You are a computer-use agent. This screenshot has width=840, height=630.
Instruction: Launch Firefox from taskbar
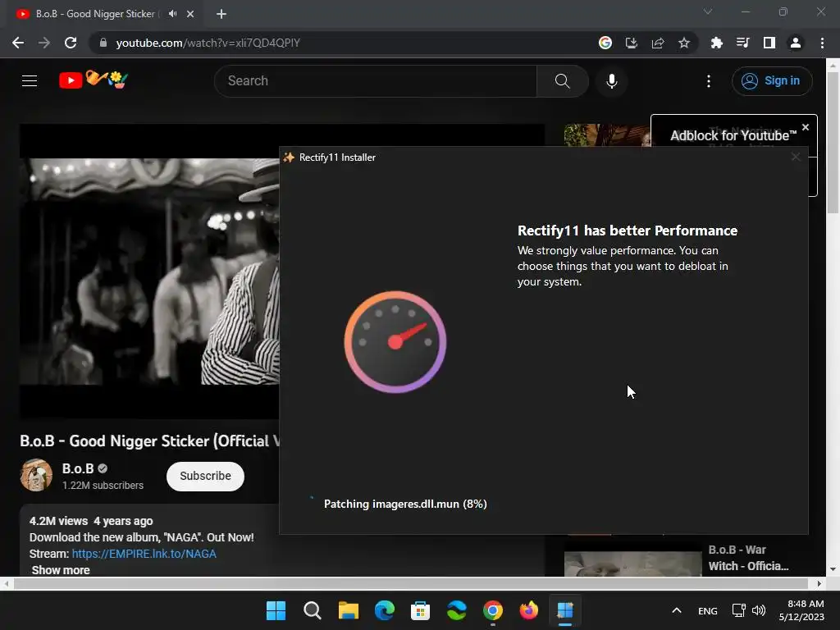[529, 610]
